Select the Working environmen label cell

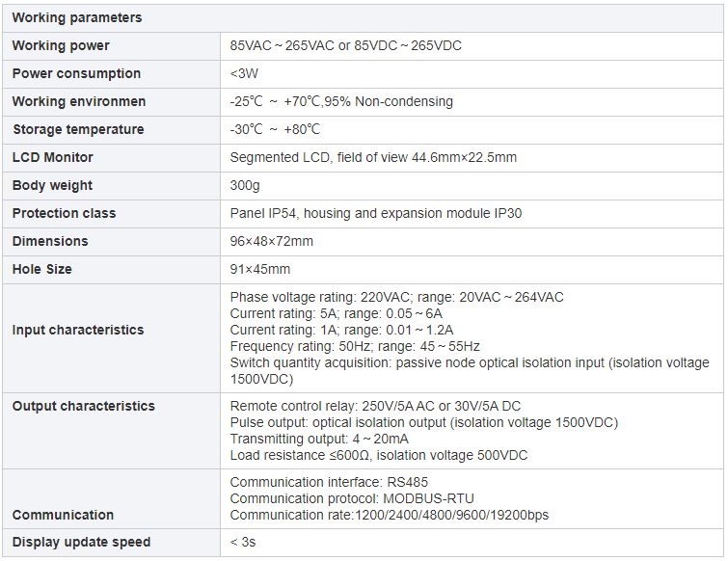[x=111, y=102]
